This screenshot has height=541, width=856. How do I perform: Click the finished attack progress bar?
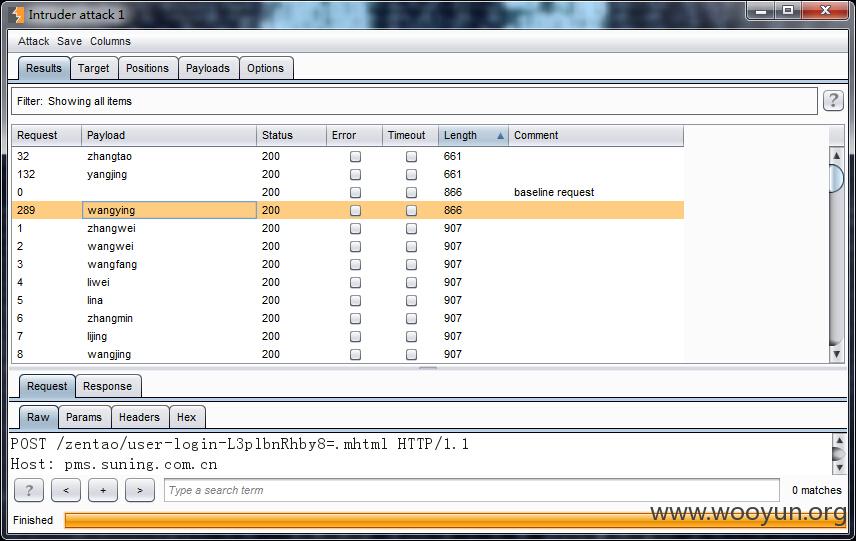pos(455,520)
